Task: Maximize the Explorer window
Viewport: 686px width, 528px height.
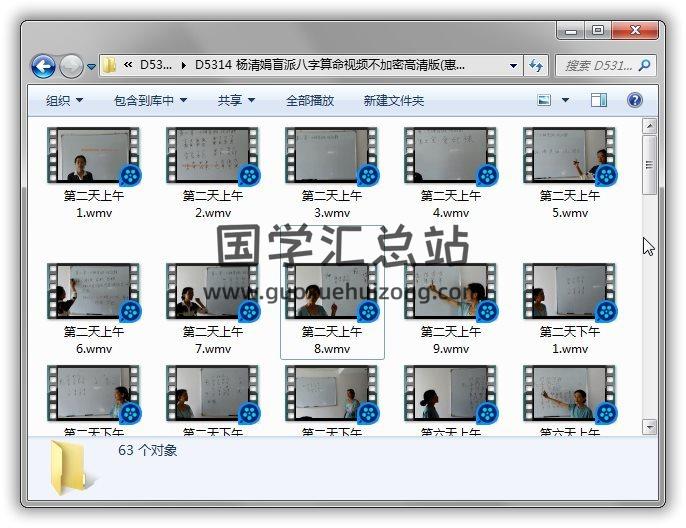Action: click(598, 31)
